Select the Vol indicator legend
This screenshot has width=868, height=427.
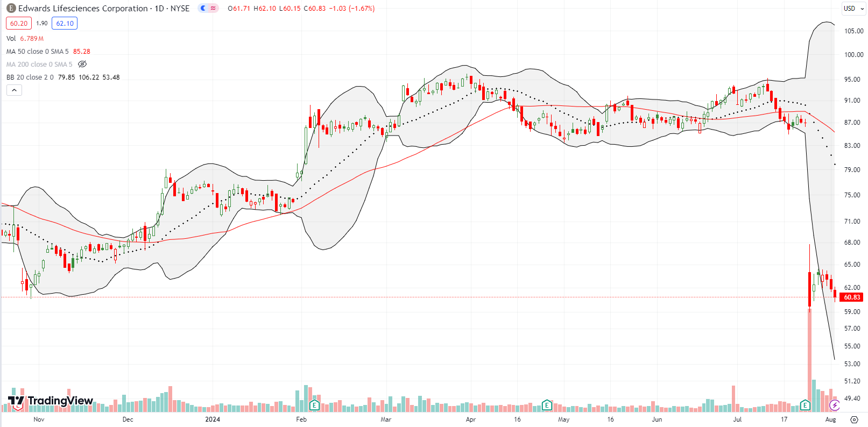(x=11, y=39)
